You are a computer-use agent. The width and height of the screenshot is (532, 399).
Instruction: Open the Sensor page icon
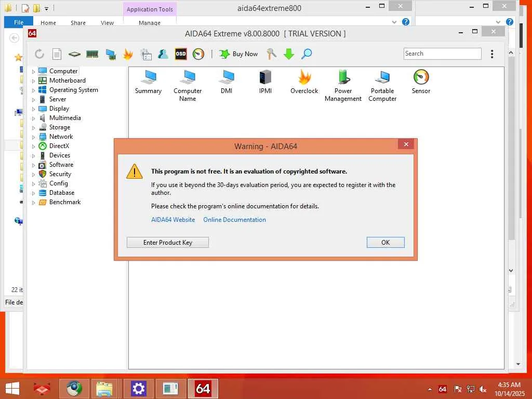point(421,82)
